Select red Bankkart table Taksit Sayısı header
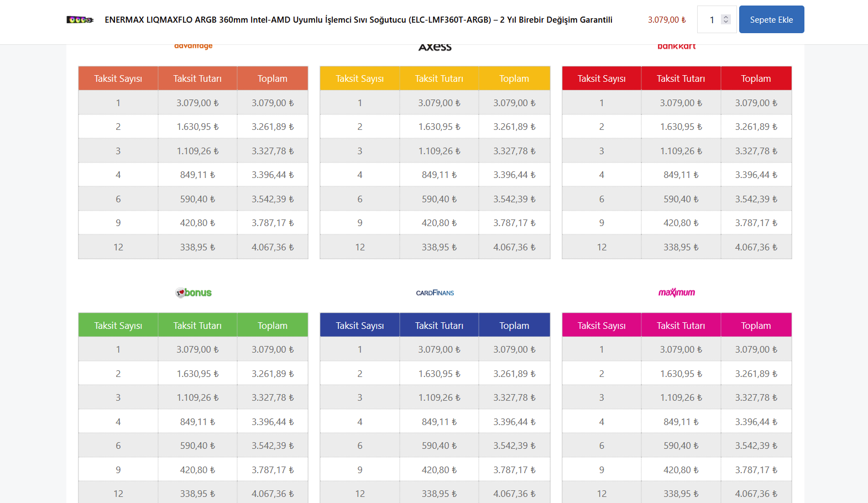Screen dimensions: 868x503 click(602, 78)
